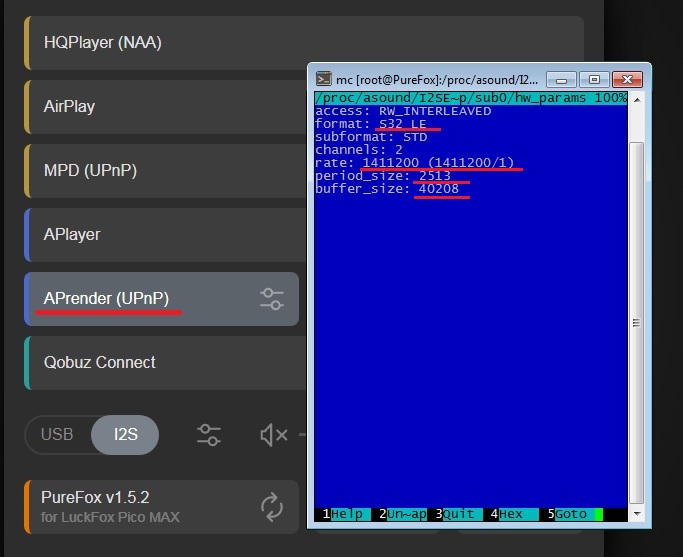Minimize the mc terminal window

[569, 78]
